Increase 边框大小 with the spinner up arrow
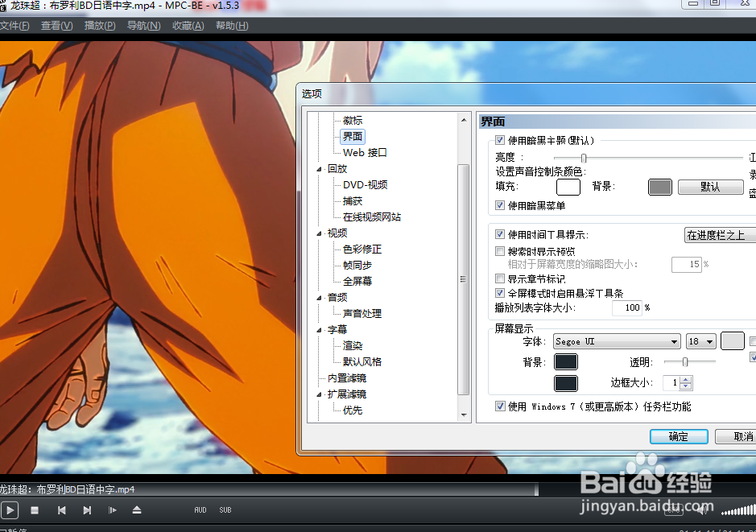Image resolution: width=756 pixels, height=532 pixels. 686,379
